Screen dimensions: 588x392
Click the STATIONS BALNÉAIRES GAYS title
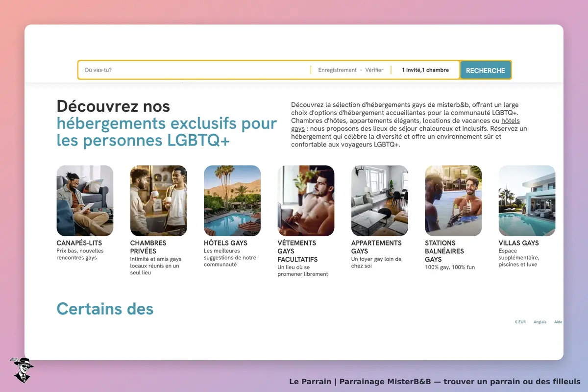(x=444, y=251)
